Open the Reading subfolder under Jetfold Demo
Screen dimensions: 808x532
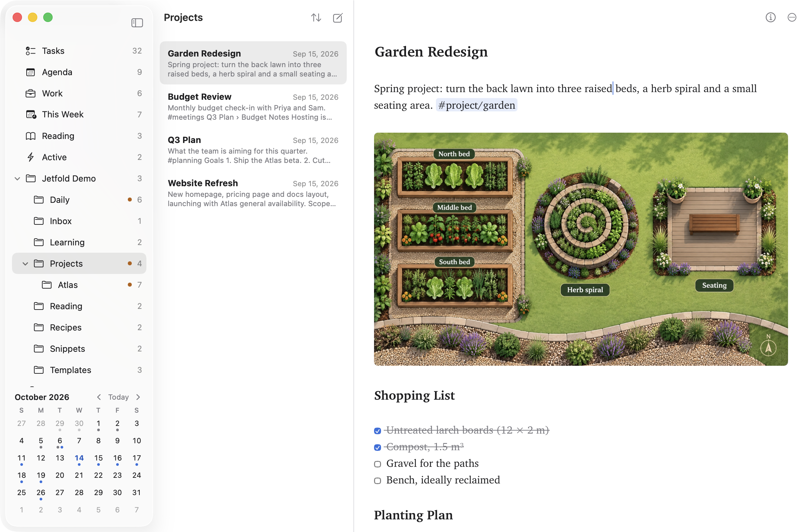click(x=79, y=306)
